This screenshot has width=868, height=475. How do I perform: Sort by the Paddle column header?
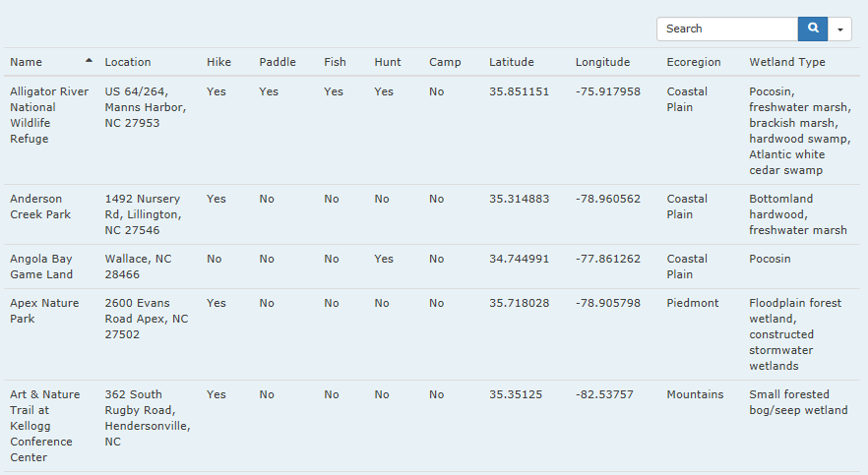pyautogui.click(x=278, y=62)
